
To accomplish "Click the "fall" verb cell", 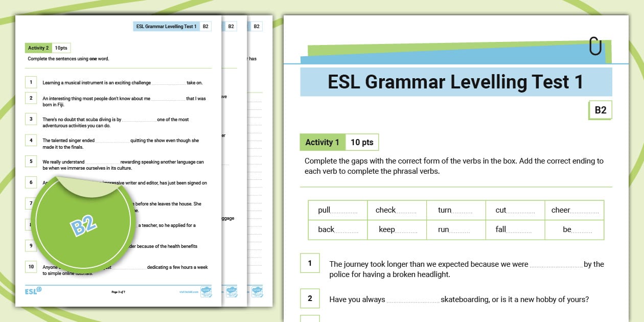I will click(515, 229).
